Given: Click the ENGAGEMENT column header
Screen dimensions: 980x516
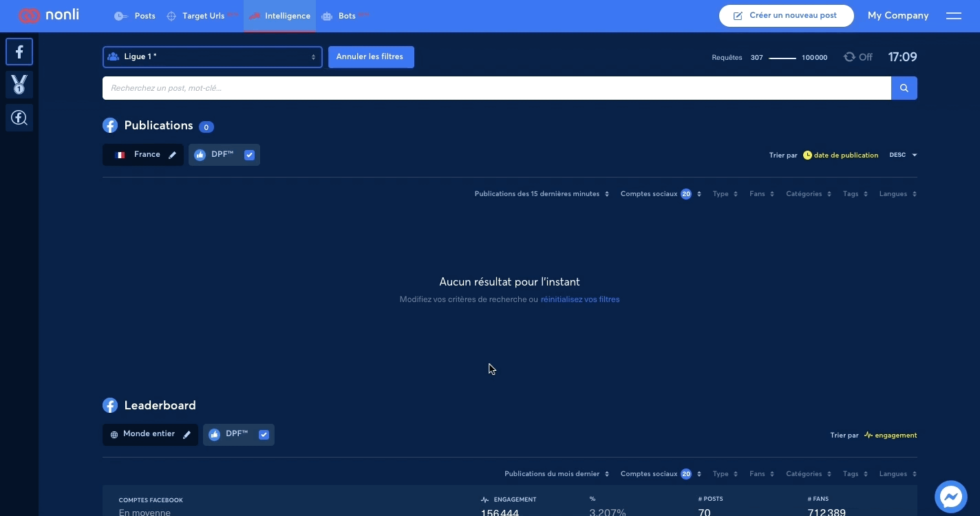Looking at the screenshot, I should [x=509, y=499].
